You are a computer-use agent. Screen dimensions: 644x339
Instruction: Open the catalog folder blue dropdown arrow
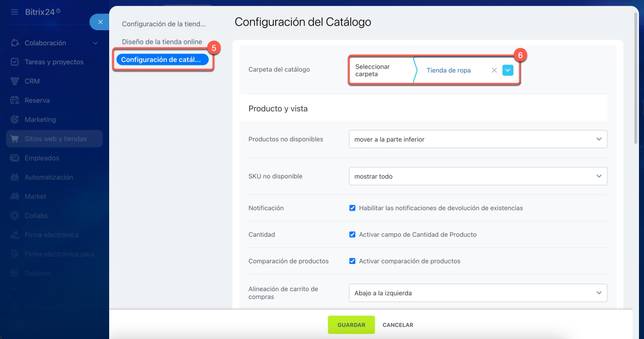pos(508,71)
